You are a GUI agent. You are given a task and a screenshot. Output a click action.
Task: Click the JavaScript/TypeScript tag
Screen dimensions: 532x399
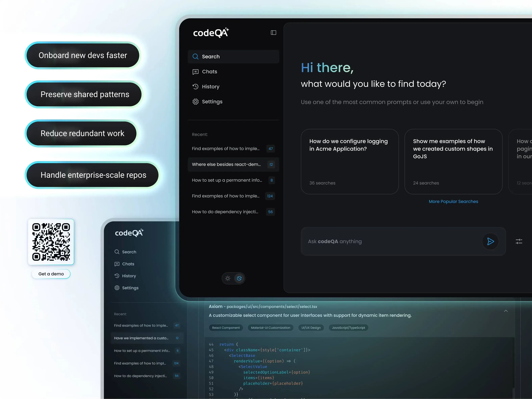348,328
